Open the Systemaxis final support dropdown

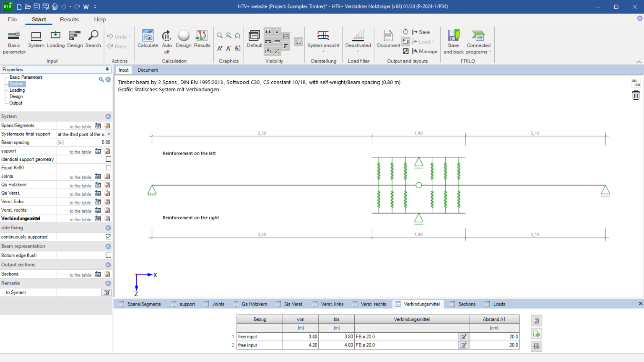click(x=109, y=134)
